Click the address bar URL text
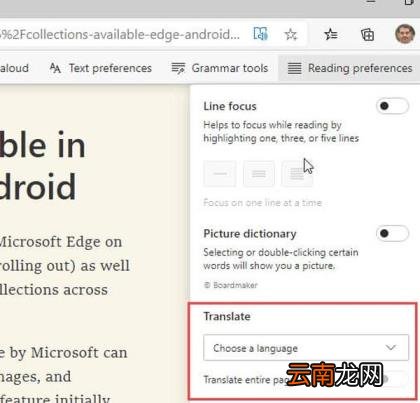Viewport: 420px width, 403px height. click(x=120, y=34)
